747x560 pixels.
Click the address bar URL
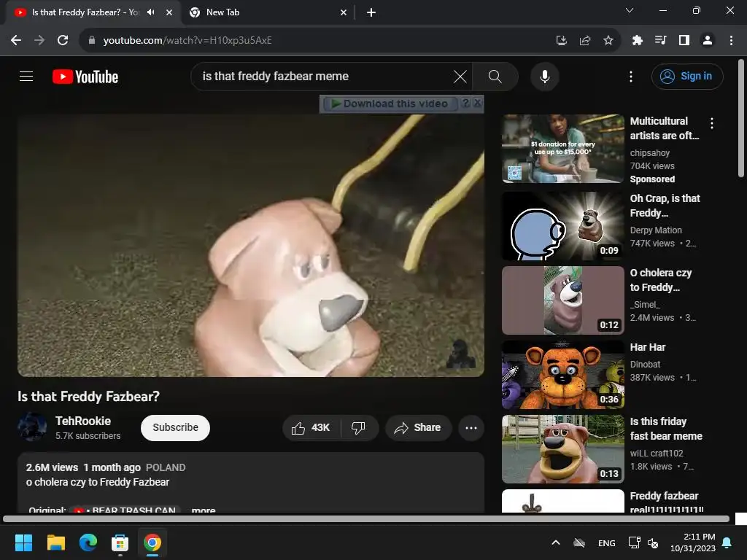point(187,41)
